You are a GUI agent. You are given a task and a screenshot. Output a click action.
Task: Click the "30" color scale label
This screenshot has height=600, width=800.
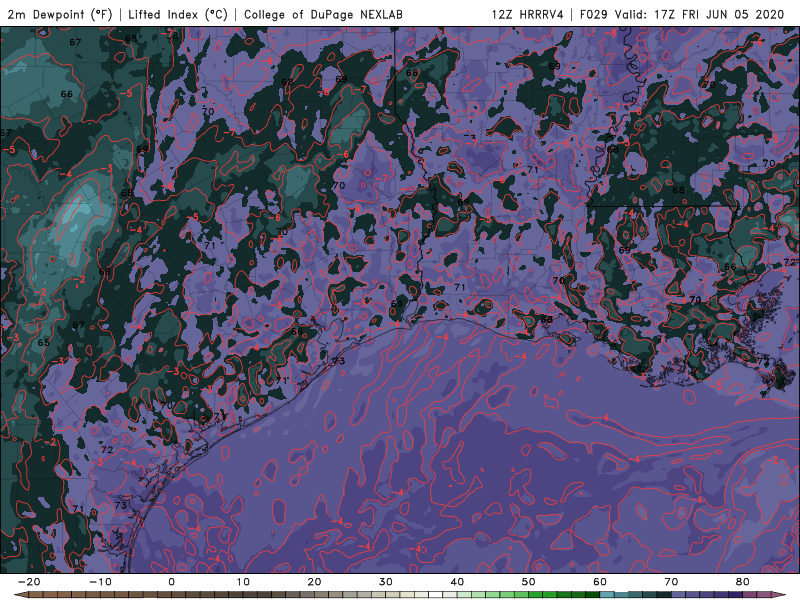[x=386, y=582]
